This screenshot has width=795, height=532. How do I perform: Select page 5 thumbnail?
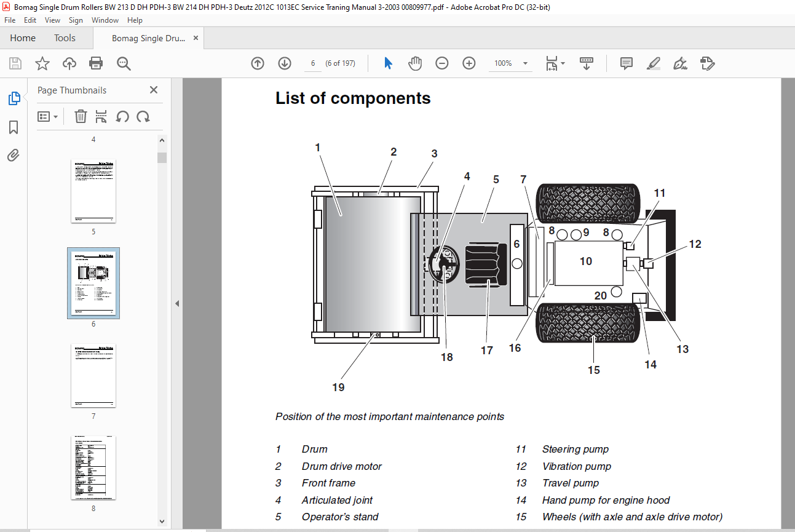pos(93,191)
